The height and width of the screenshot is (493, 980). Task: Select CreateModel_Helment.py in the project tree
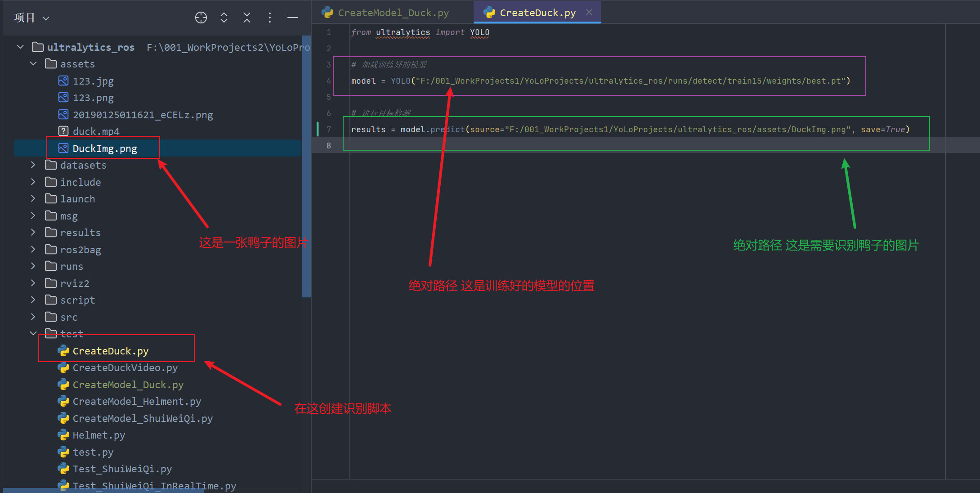(137, 401)
